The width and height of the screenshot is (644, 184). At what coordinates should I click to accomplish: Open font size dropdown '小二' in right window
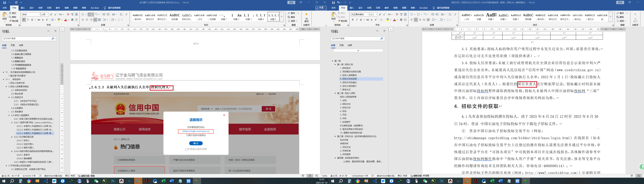click(376, 15)
